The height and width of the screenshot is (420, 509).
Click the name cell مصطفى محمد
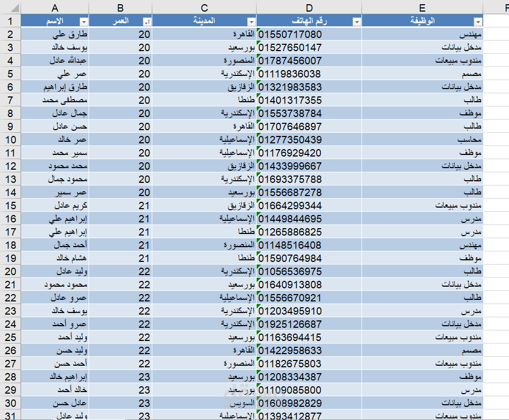[55, 100]
